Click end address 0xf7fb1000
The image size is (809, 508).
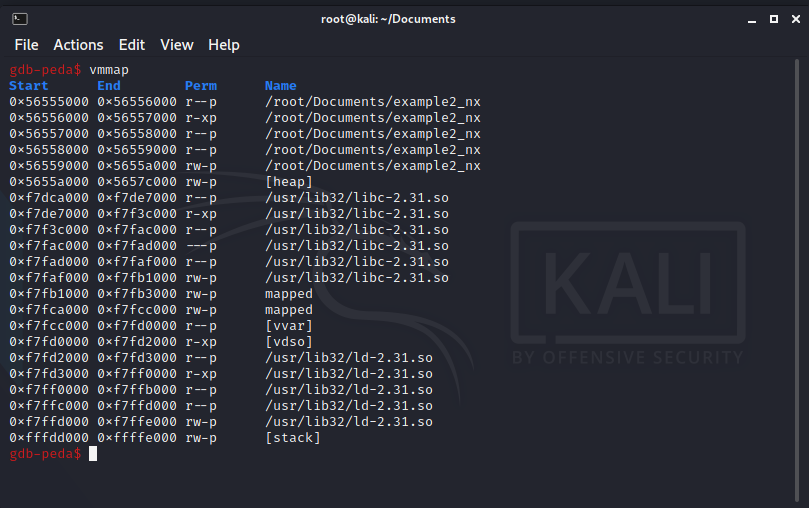137,277
